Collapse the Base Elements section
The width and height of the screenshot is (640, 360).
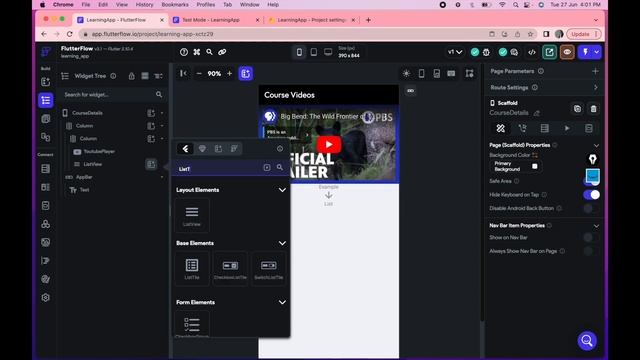point(282,243)
